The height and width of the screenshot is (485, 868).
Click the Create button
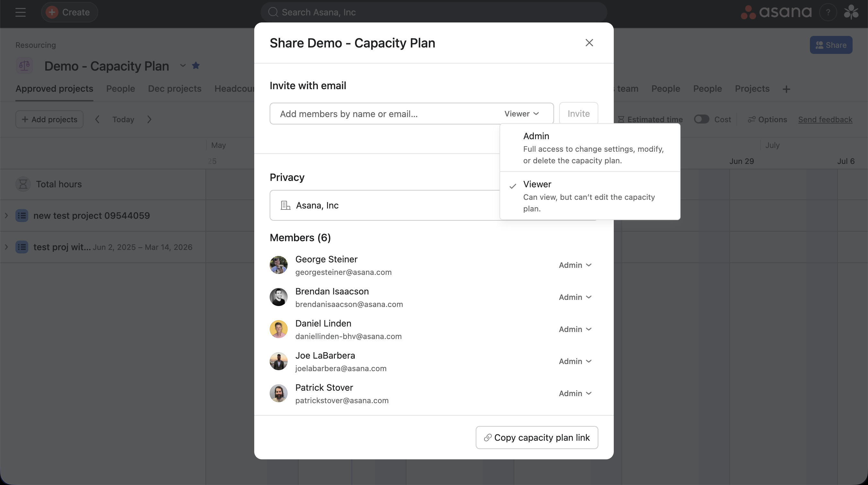[69, 13]
